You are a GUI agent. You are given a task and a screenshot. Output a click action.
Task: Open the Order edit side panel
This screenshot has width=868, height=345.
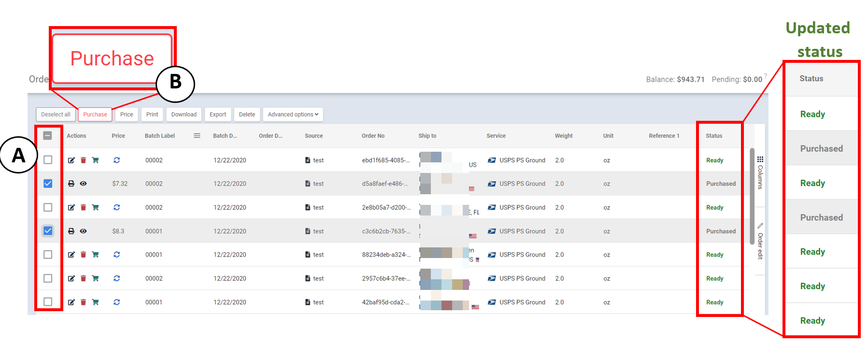pyautogui.click(x=760, y=241)
